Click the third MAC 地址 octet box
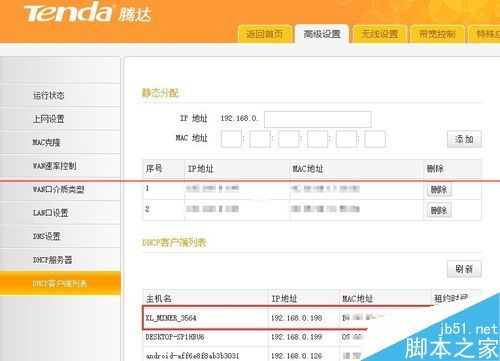Viewport: 500px width, 361px height. 289,139
